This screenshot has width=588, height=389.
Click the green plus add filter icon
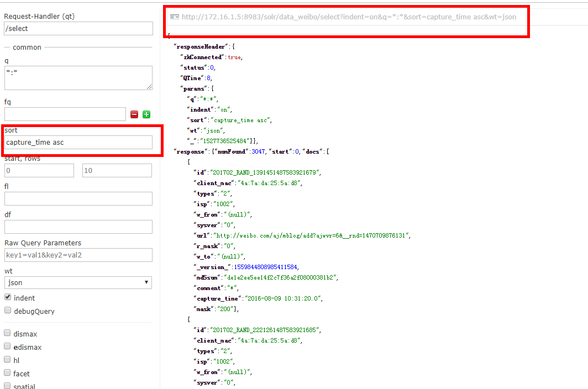pos(146,114)
